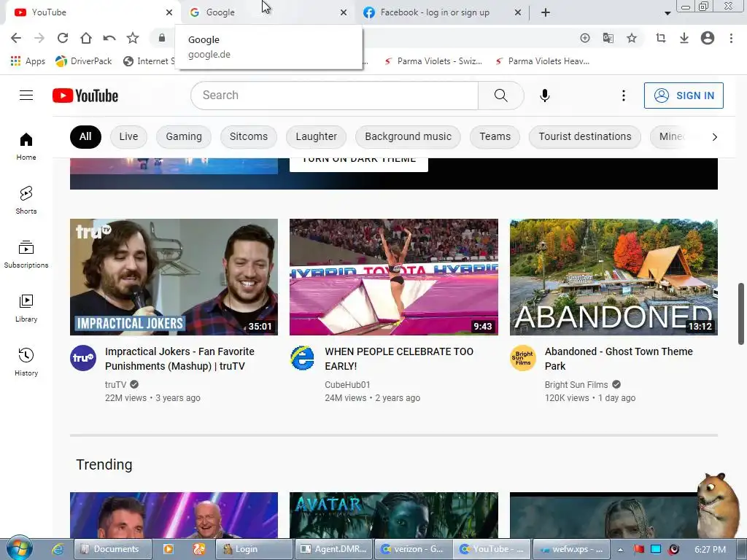
Task: Open Library in the sidebar
Action: coord(26,308)
